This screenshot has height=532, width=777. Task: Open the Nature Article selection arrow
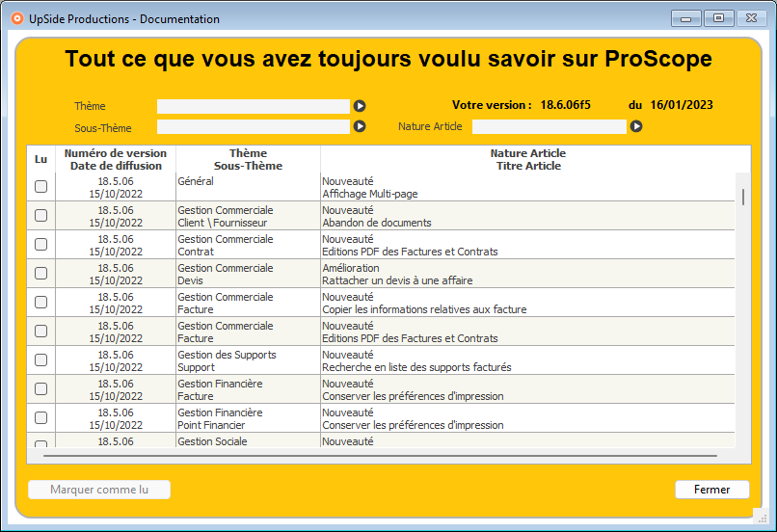[636, 126]
